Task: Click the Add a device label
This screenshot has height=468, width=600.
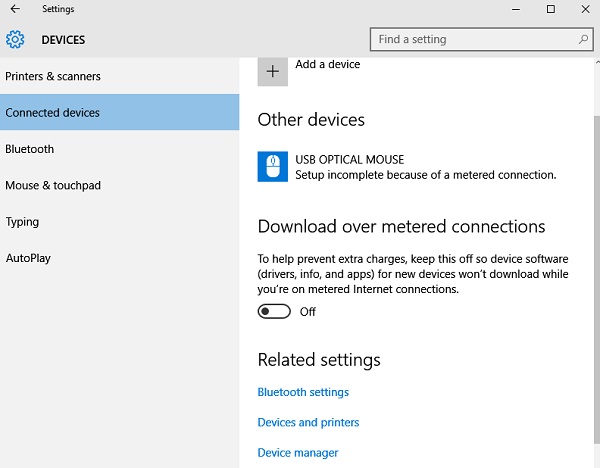Action: tap(328, 65)
